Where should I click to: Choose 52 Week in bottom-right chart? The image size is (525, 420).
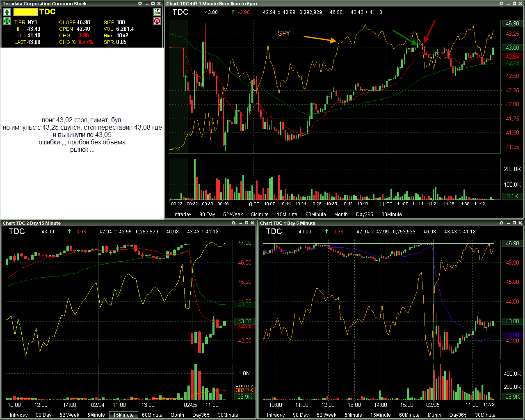(326, 415)
